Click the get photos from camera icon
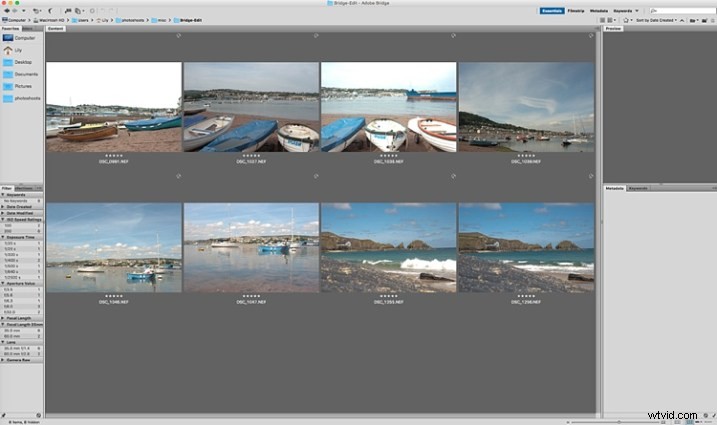Viewport: 717px width, 425px height. [x=68, y=11]
